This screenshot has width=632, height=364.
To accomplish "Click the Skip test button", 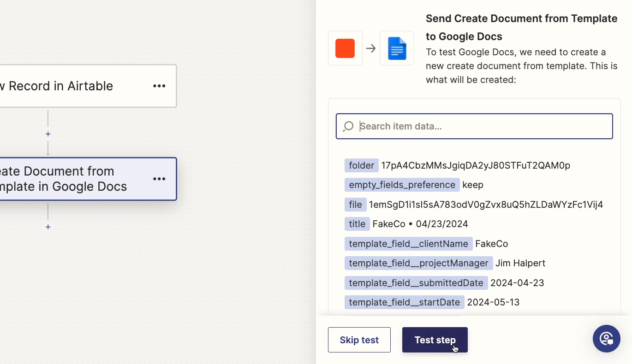I will (x=359, y=340).
